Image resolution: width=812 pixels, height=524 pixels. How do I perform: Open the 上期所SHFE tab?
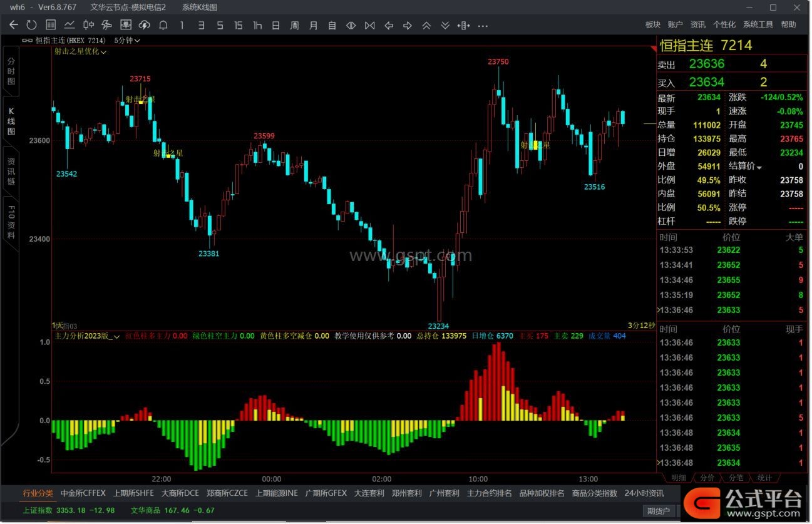tap(133, 493)
